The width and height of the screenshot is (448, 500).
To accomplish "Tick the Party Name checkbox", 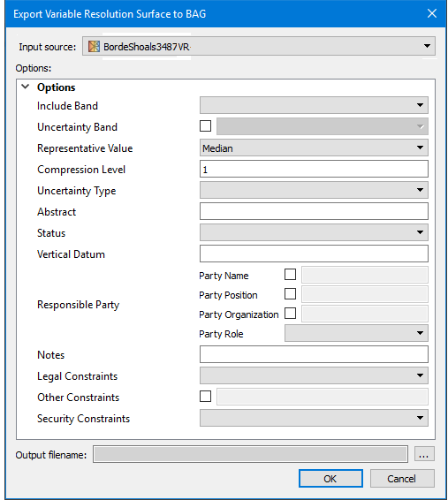I will 290,274.
